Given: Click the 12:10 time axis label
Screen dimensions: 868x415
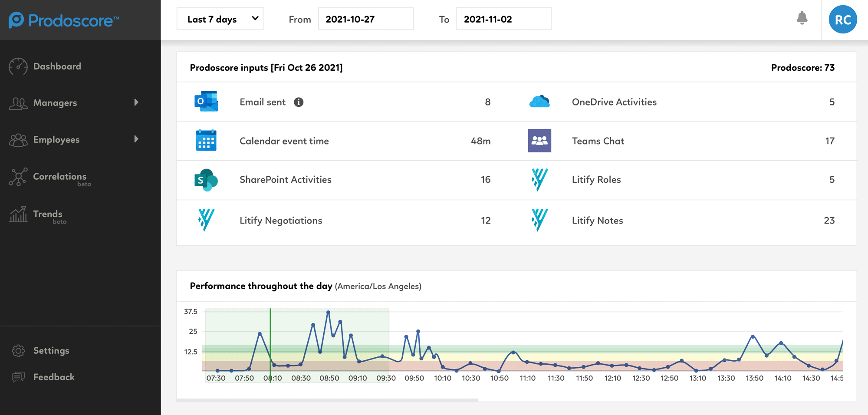Looking at the screenshot, I should click(612, 378).
